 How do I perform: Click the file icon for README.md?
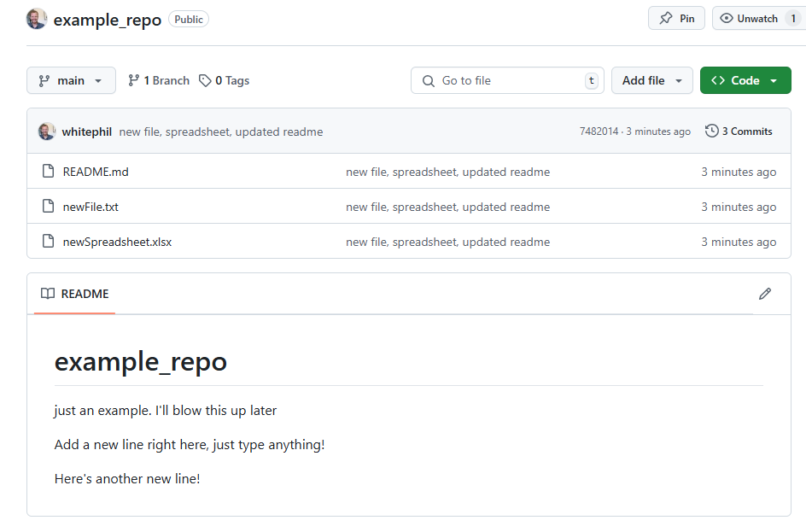[x=48, y=171]
